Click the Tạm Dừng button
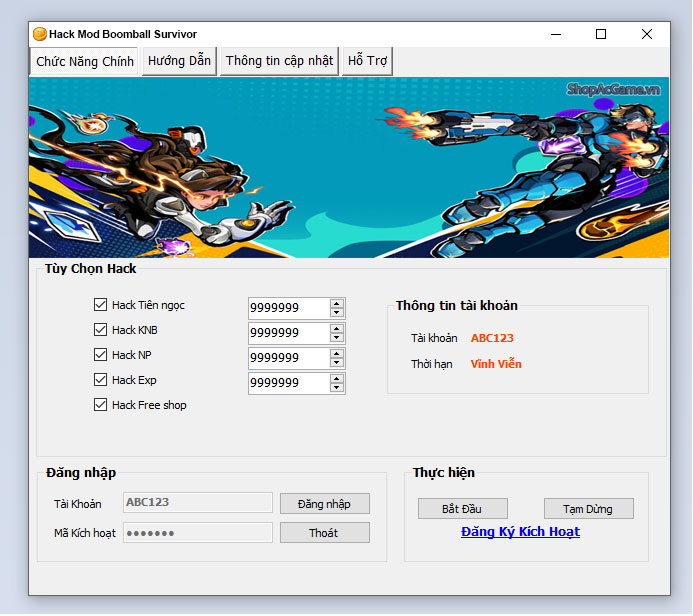Screen dimensions: 693x616 tap(588, 509)
